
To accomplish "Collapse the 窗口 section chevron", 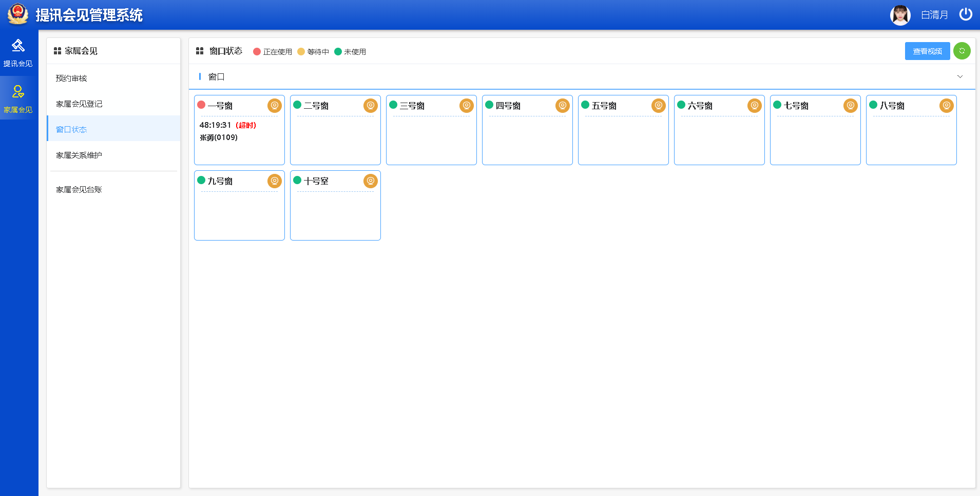I will [960, 77].
